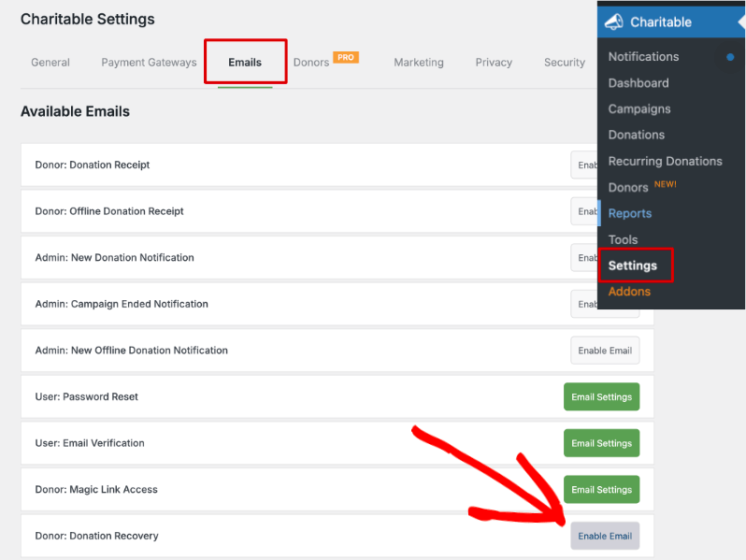
Task: Click the NEW! badge beside Donors
Action: 665,184
